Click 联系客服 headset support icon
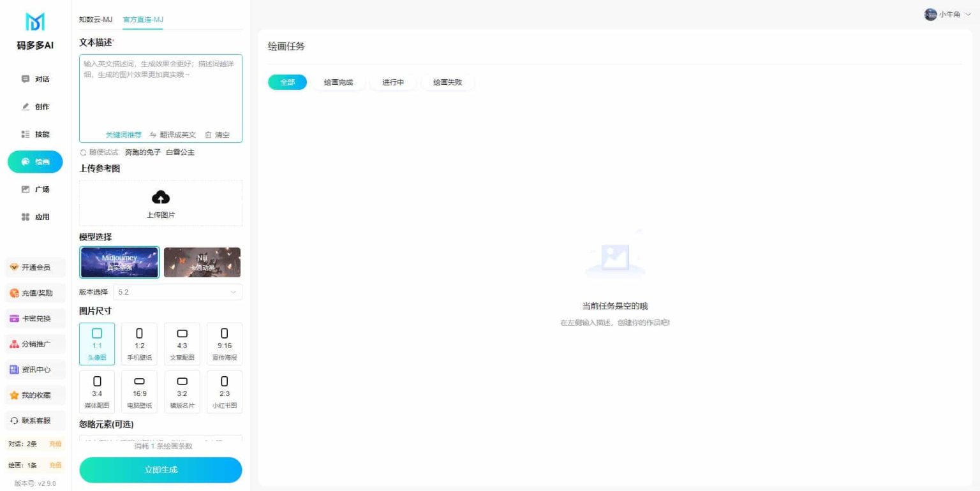This screenshot has width=980, height=491. coord(14,421)
